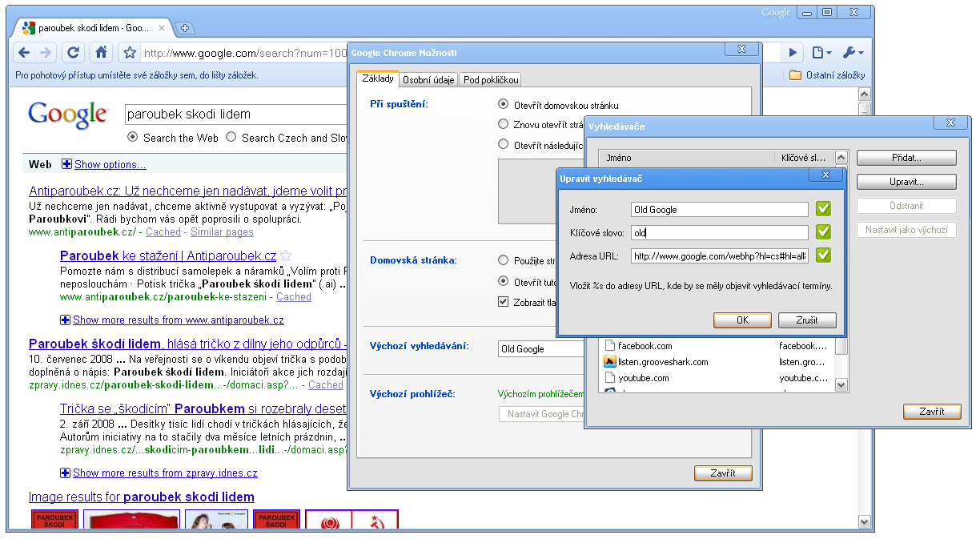
Task: Click the listen.grooveshark.com site icon in the list
Action: (x=609, y=362)
